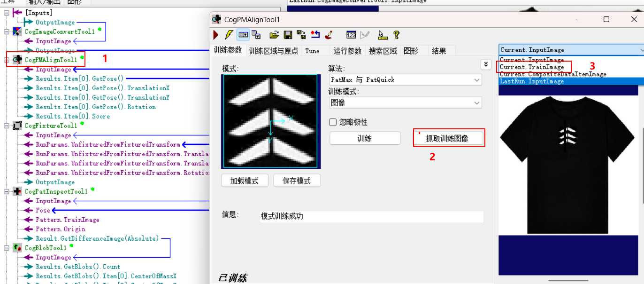The height and width of the screenshot is (284, 644).
Task: Switch to the 训练区域与原点 tab
Action: (x=274, y=51)
